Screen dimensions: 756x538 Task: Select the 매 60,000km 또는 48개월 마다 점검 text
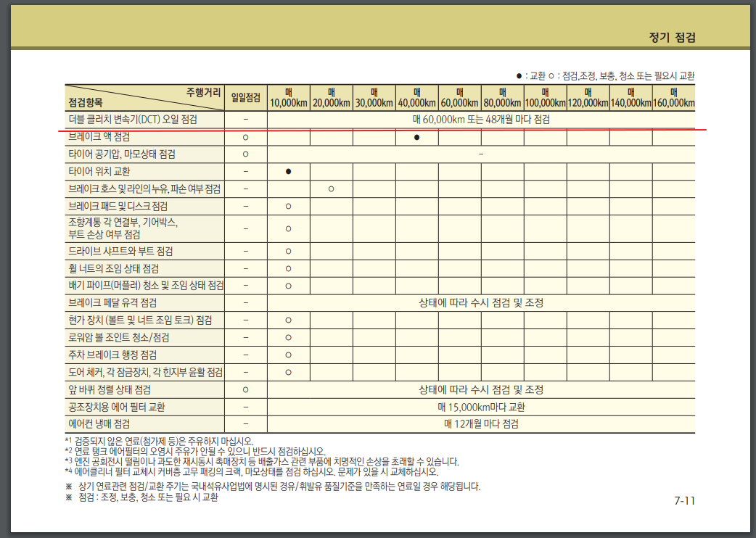point(481,119)
